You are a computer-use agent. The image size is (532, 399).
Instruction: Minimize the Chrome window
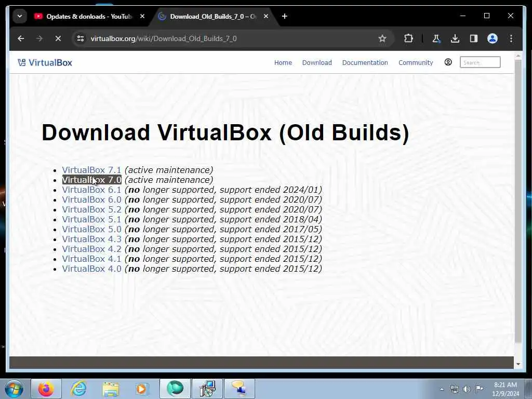(x=463, y=16)
